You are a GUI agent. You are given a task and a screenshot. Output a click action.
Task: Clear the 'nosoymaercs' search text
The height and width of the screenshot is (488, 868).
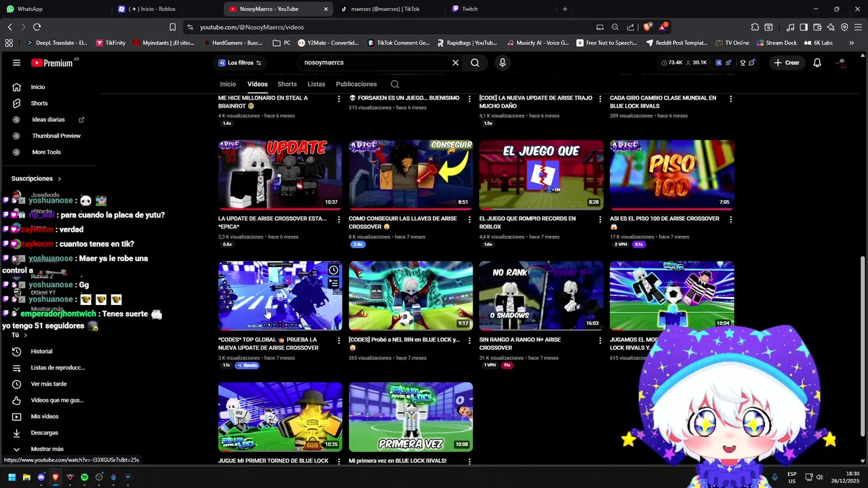point(456,62)
